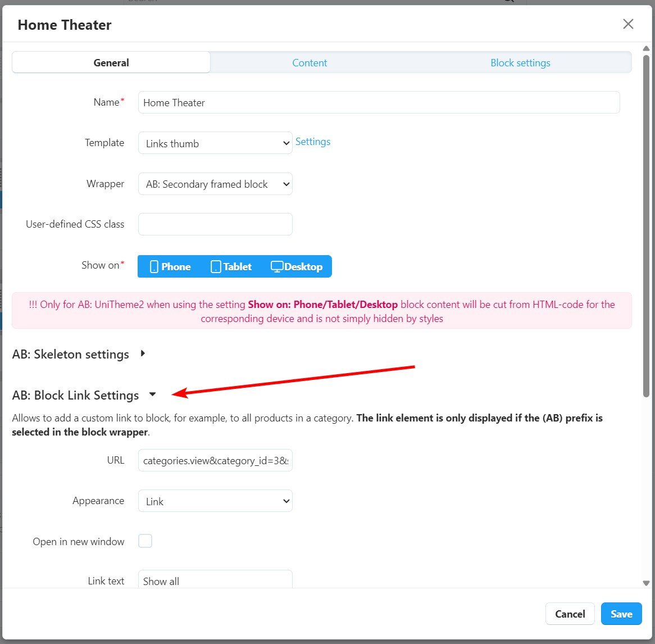Click the Save button

pyautogui.click(x=621, y=614)
